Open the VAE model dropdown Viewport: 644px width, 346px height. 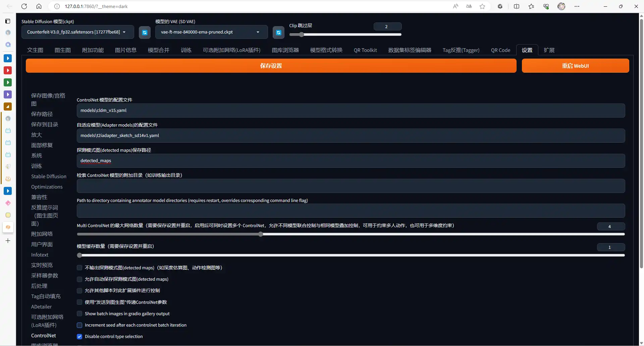[211, 32]
